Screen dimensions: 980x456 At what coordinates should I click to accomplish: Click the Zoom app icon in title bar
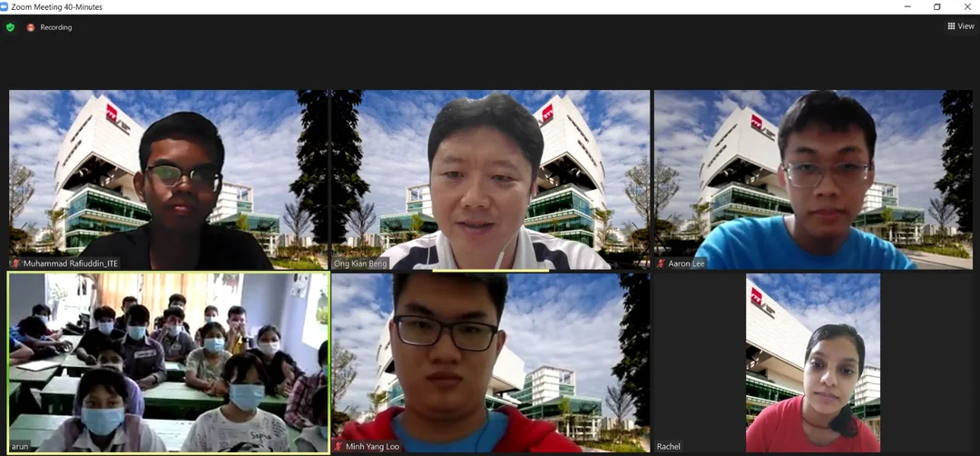click(x=5, y=7)
